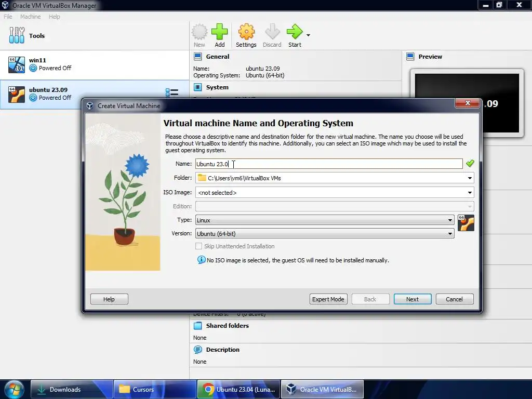
Task: Click the Next button
Action: pyautogui.click(x=412, y=299)
